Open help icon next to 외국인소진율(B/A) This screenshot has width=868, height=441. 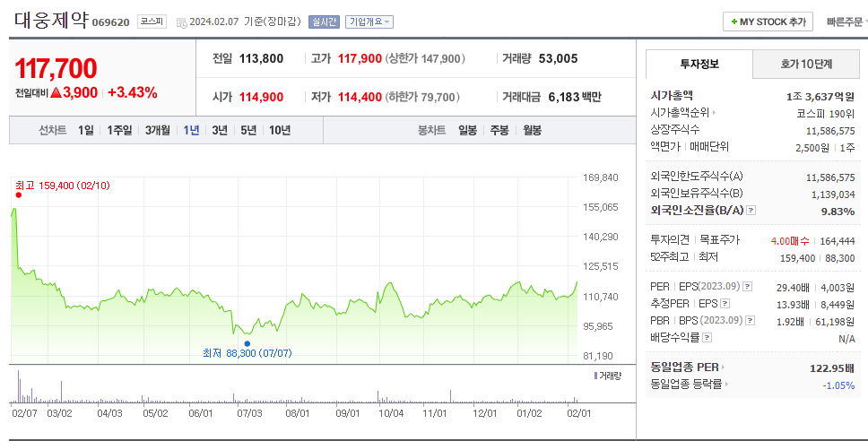pos(751,211)
